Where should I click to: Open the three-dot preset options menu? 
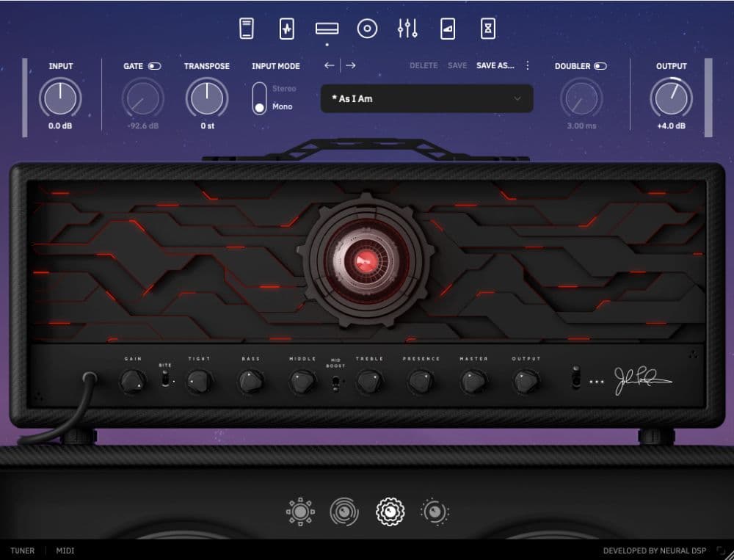pyautogui.click(x=528, y=65)
